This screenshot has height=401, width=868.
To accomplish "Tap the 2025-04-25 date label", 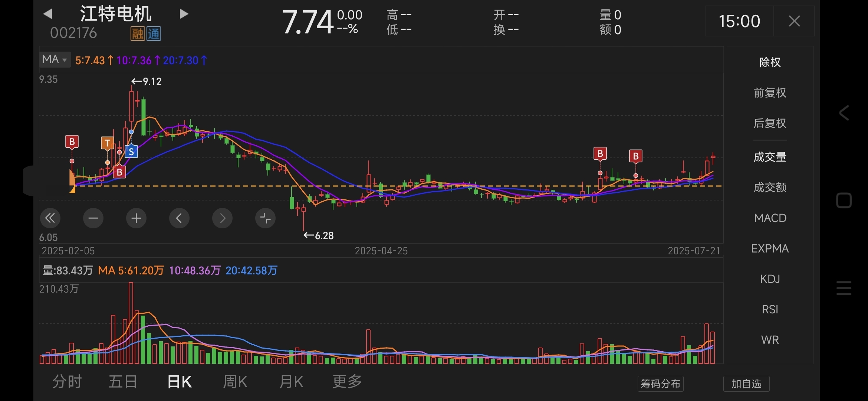I will coord(381,251).
